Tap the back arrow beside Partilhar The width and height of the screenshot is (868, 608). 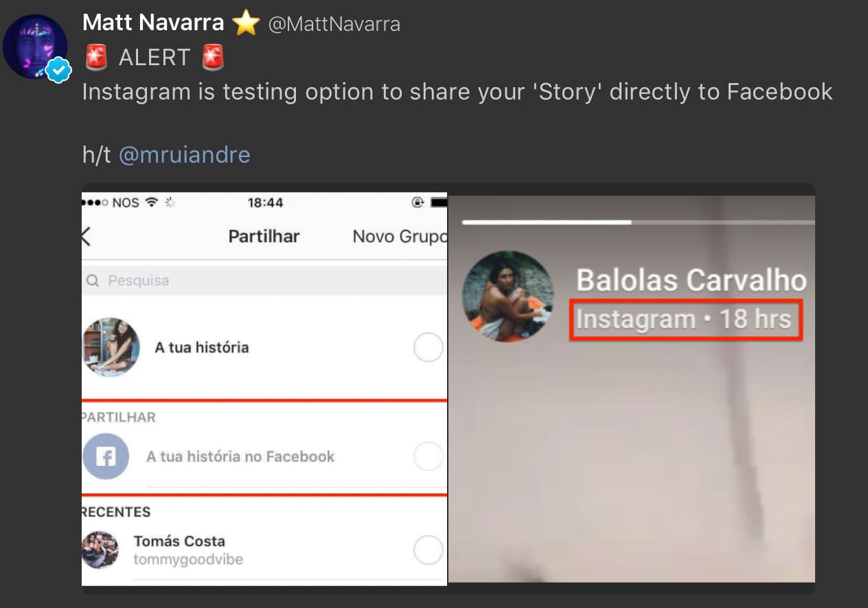pyautogui.click(x=86, y=237)
